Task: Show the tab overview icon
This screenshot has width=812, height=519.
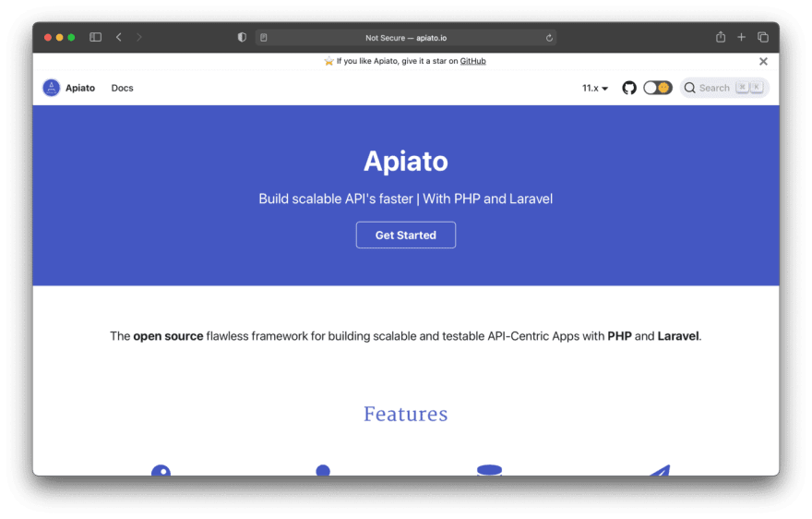Action: point(763,37)
